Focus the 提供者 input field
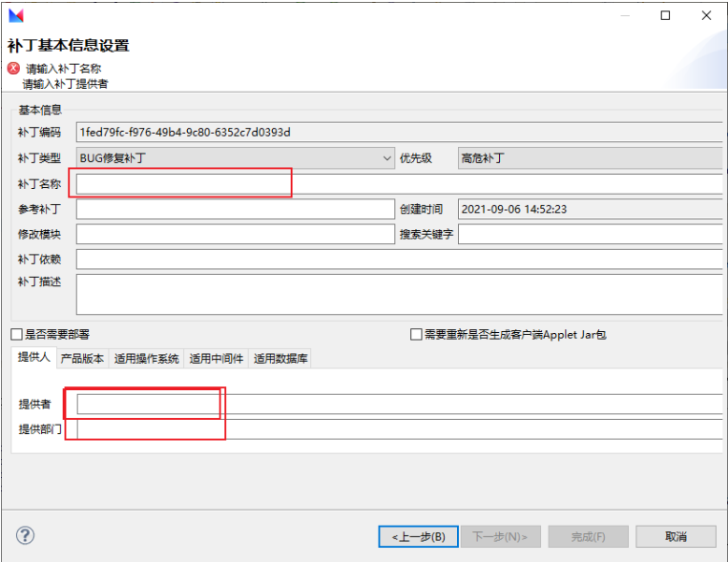Image resolution: width=728 pixels, height=562 pixels. pyautogui.click(x=399, y=404)
